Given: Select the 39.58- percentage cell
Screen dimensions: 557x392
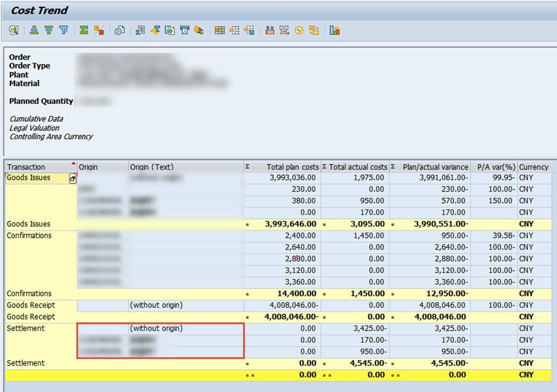Looking at the screenshot, I should (x=494, y=236).
